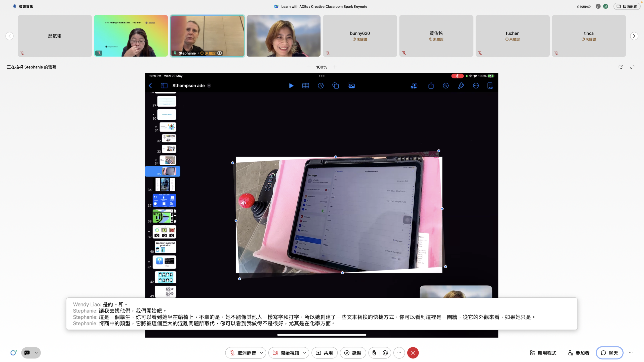Toggle the closed captions CC button
644x362 pixels.
click(x=27, y=353)
